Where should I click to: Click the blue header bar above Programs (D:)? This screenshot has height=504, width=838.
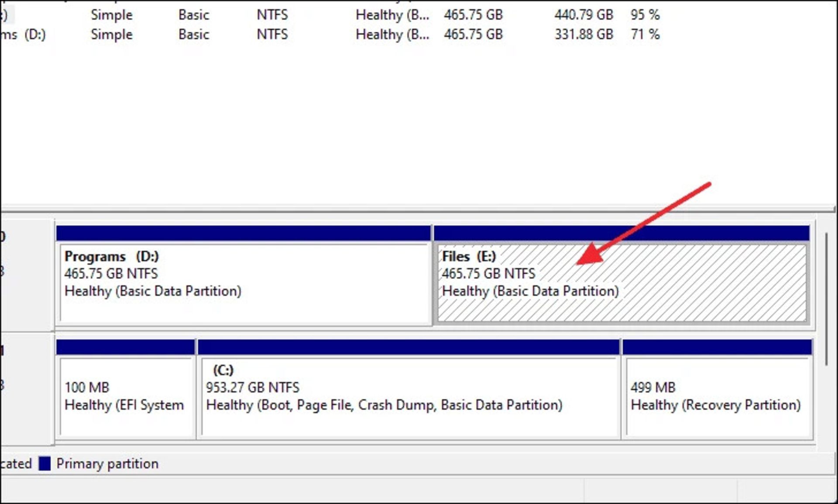point(244,233)
